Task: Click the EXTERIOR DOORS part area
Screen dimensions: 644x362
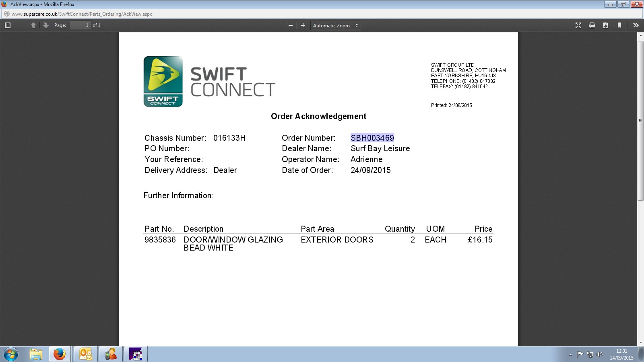Action: point(337,240)
